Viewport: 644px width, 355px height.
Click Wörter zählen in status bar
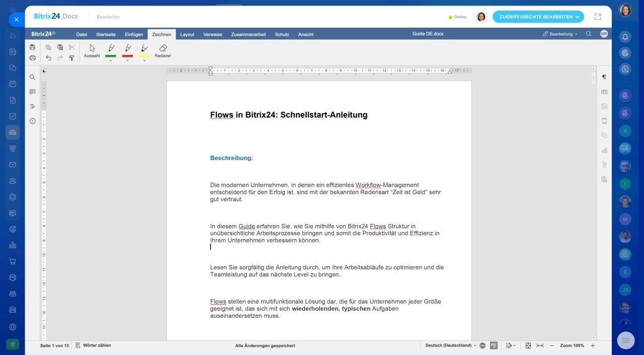(93, 345)
